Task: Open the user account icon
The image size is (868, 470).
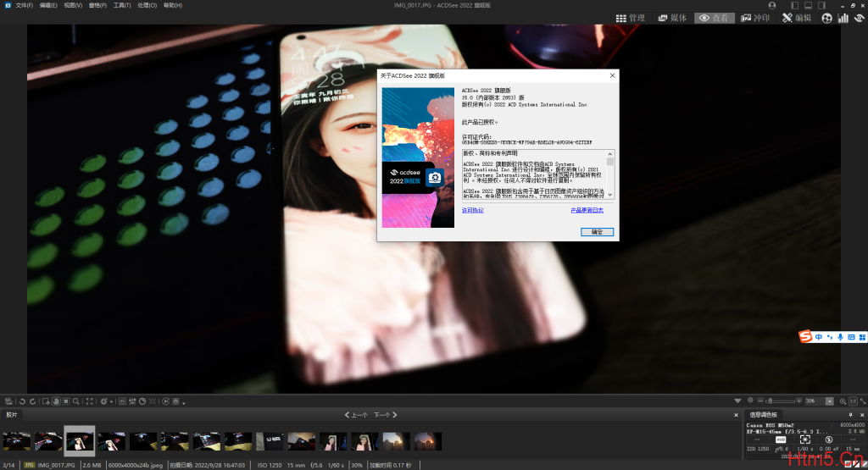Action: coord(771,5)
